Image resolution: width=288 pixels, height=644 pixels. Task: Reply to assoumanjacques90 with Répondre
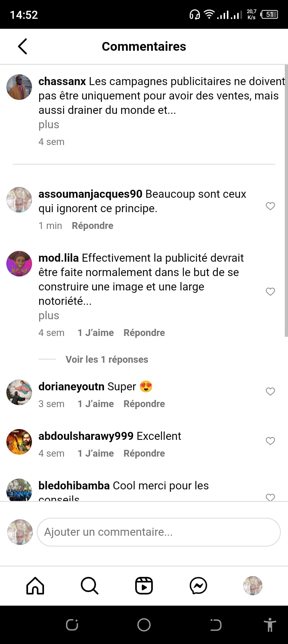coord(92,226)
